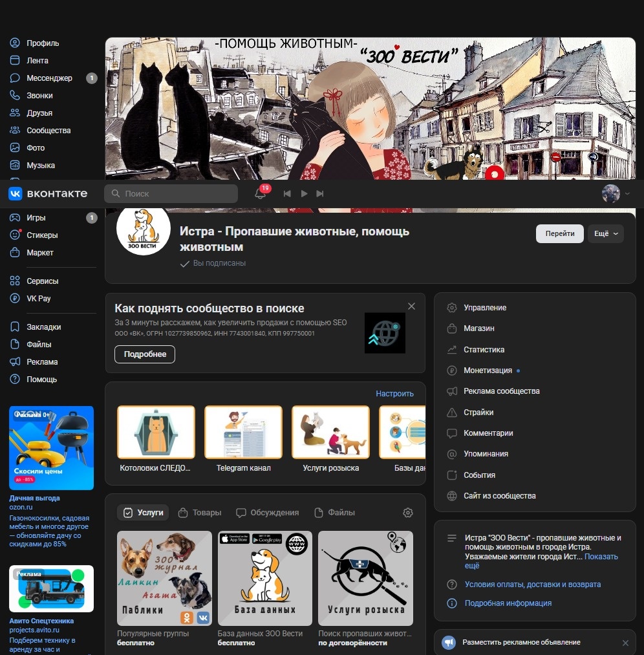Image resolution: width=644 pixels, height=655 pixels.
Task: Click the Подробнее button
Action: 145,354
